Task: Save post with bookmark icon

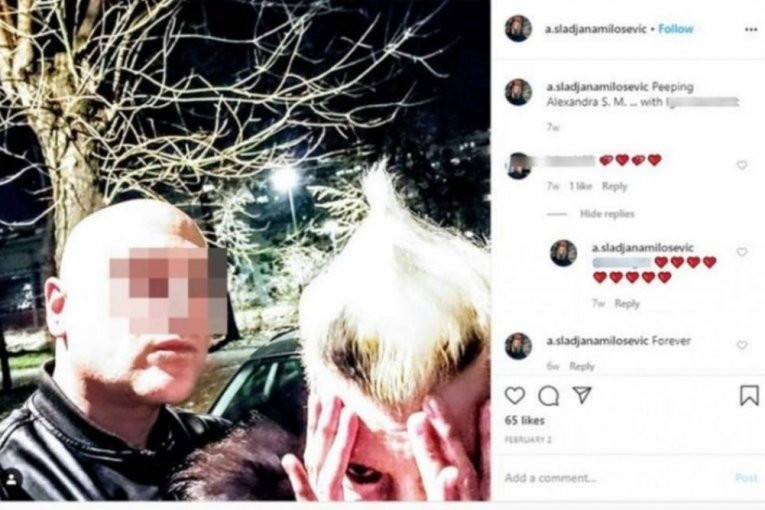Action: 749,395
